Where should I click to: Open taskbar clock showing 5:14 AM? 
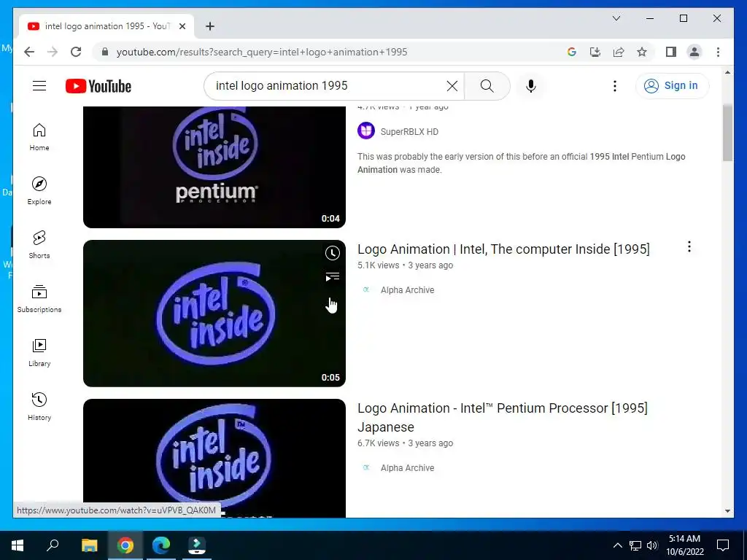[x=684, y=545]
